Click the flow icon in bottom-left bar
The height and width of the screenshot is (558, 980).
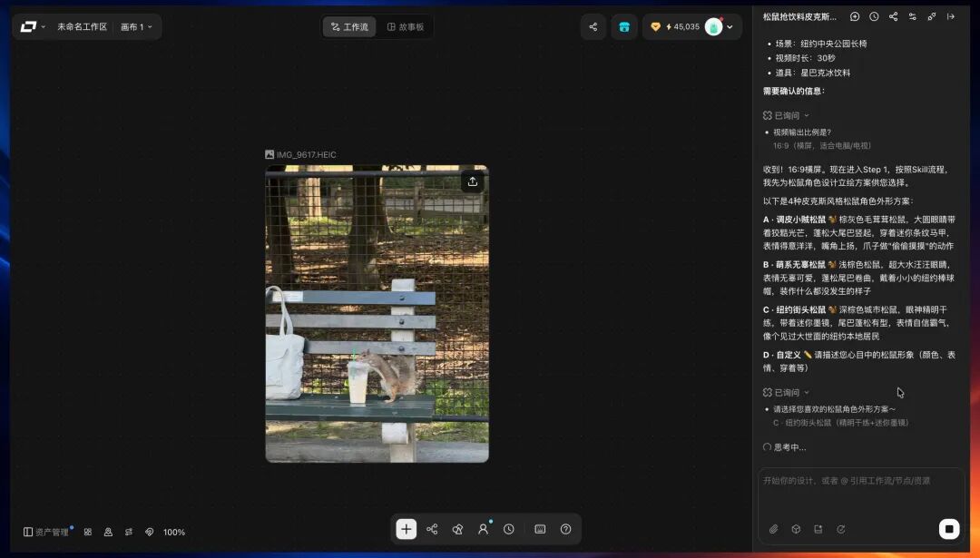pos(129,533)
